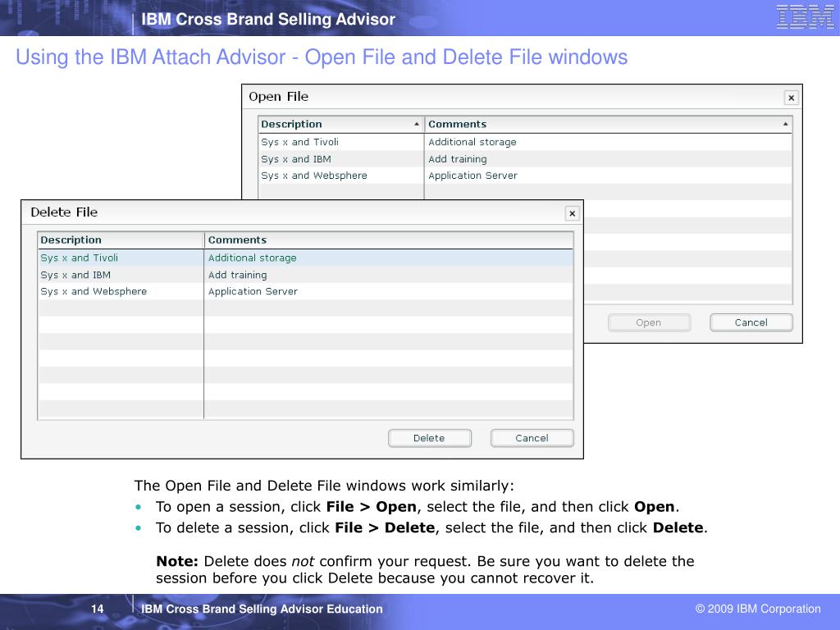The image size is (840, 630).
Task: Select 'Sys x and IBM' in Open File
Action: tap(296, 159)
